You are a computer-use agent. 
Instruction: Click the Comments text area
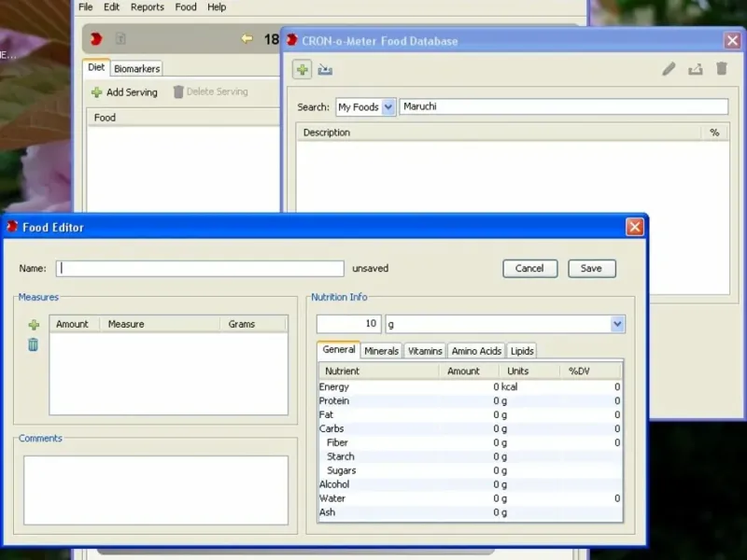pos(155,490)
